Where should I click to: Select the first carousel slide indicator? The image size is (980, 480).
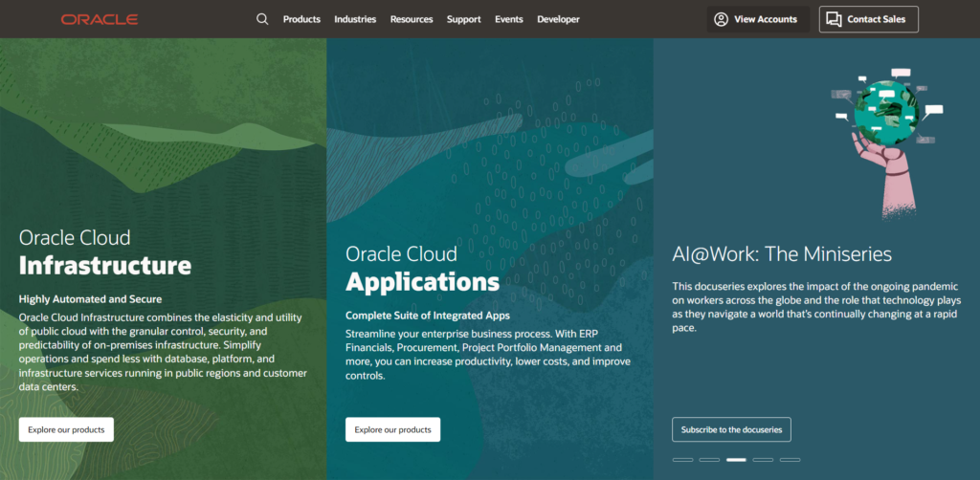click(682, 460)
